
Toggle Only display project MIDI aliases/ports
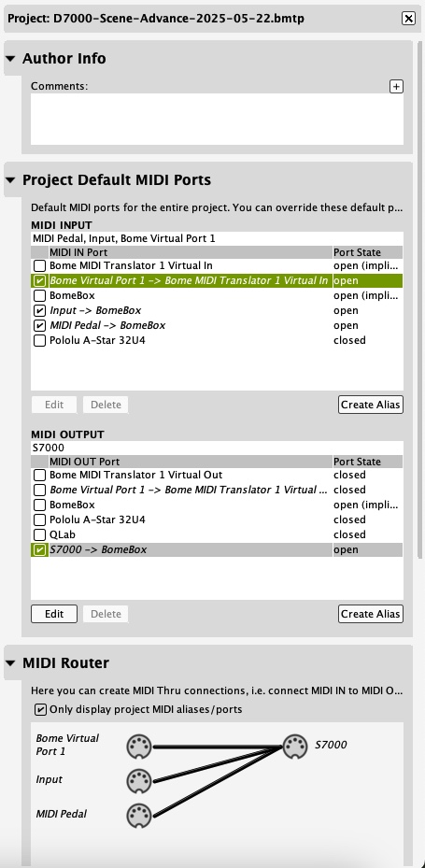tap(40, 710)
